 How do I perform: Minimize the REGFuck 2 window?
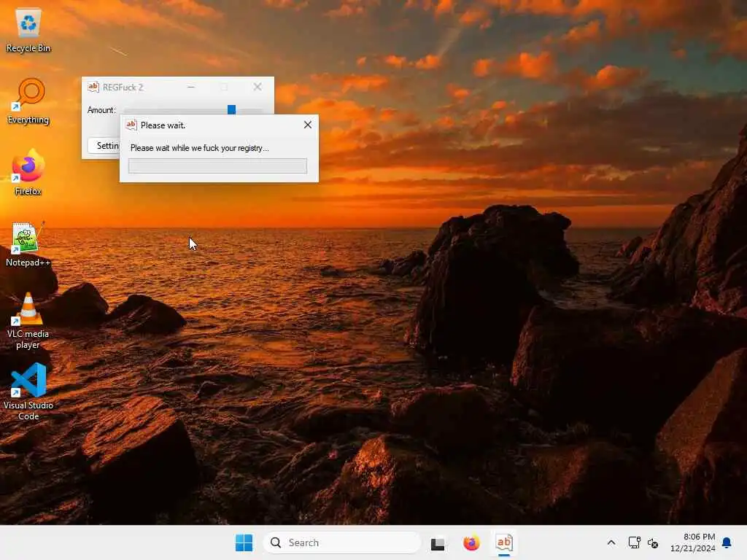pos(191,87)
